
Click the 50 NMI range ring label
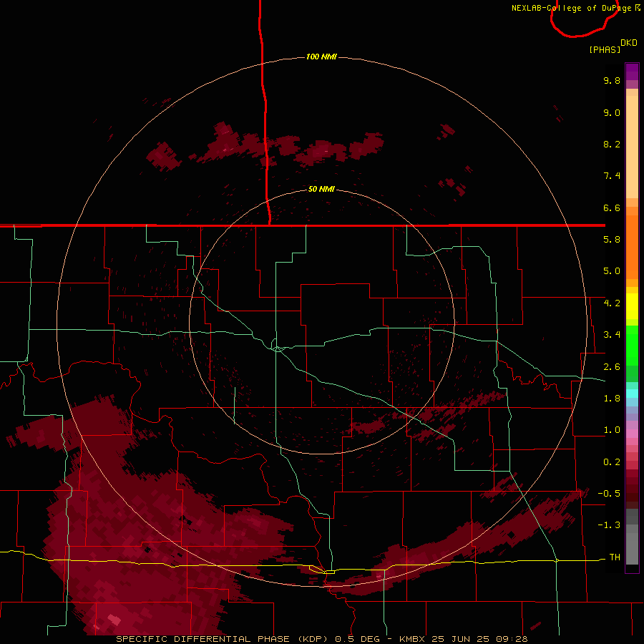(321, 189)
